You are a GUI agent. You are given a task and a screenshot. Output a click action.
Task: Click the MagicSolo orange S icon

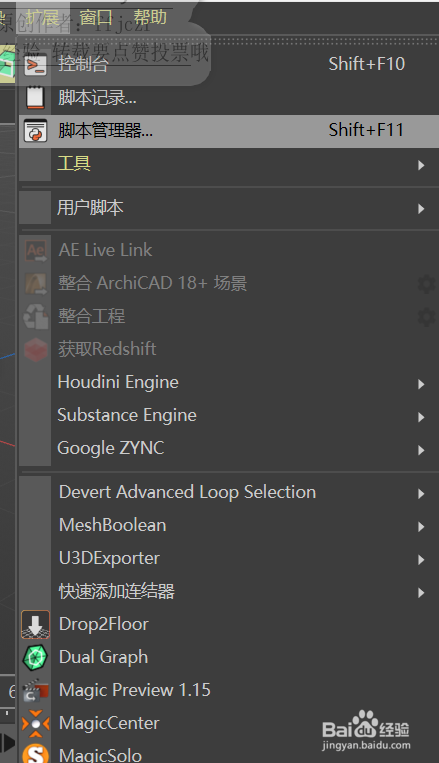36,753
